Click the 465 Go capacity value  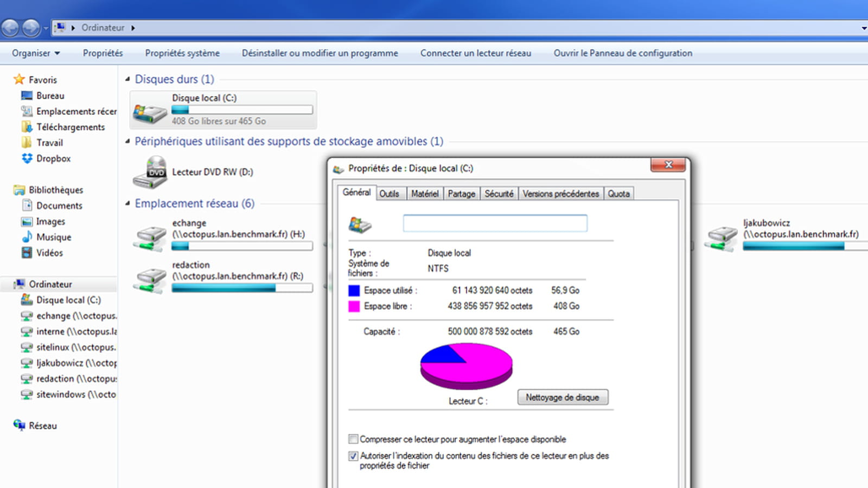tap(566, 331)
